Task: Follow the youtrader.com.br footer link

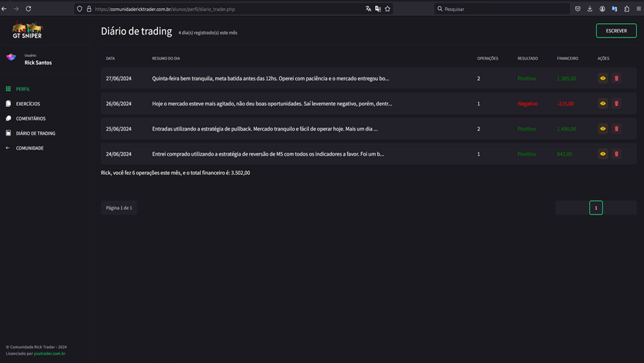Action: 49,353
